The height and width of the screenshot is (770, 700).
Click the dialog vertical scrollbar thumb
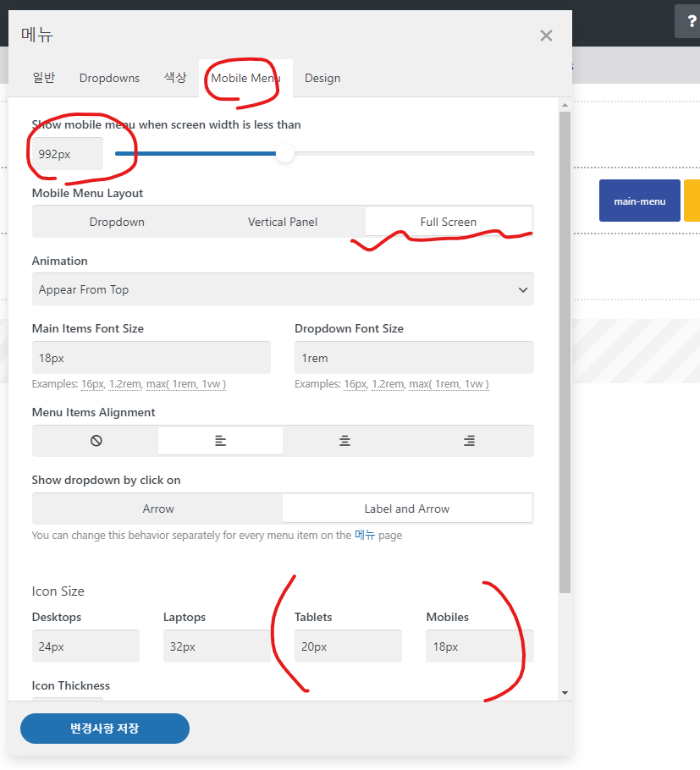565,352
